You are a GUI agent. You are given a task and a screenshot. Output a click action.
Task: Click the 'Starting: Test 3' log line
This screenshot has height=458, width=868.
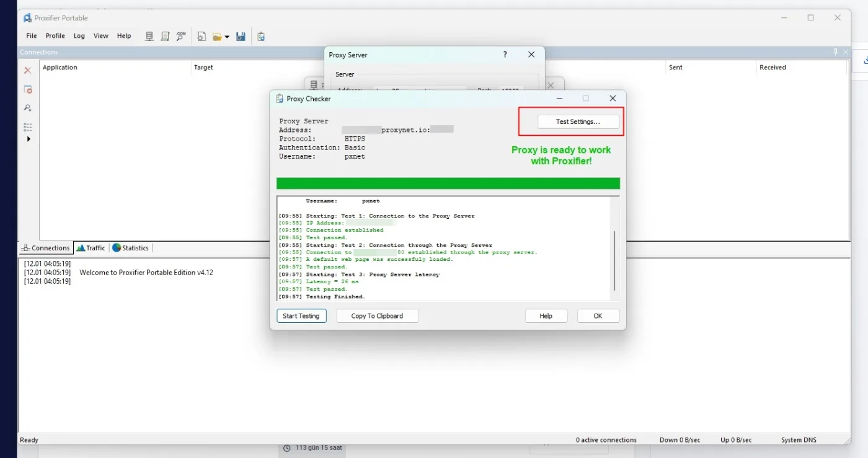359,275
